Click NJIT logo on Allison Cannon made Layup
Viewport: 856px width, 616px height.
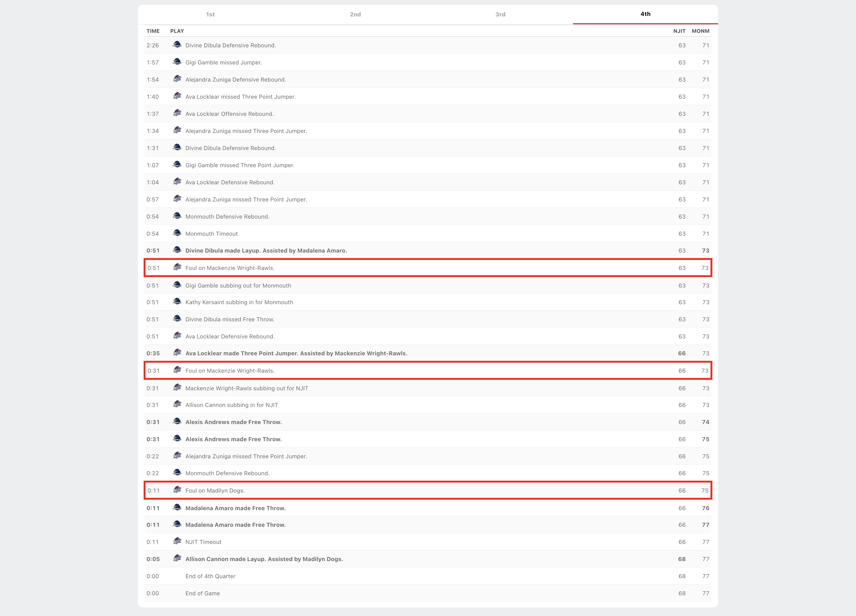177,558
